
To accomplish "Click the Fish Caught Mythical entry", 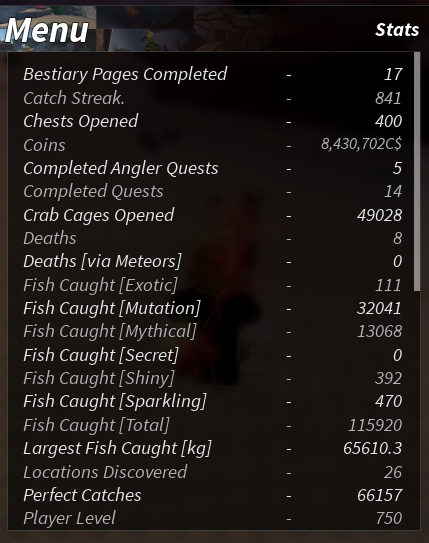I will [213, 331].
